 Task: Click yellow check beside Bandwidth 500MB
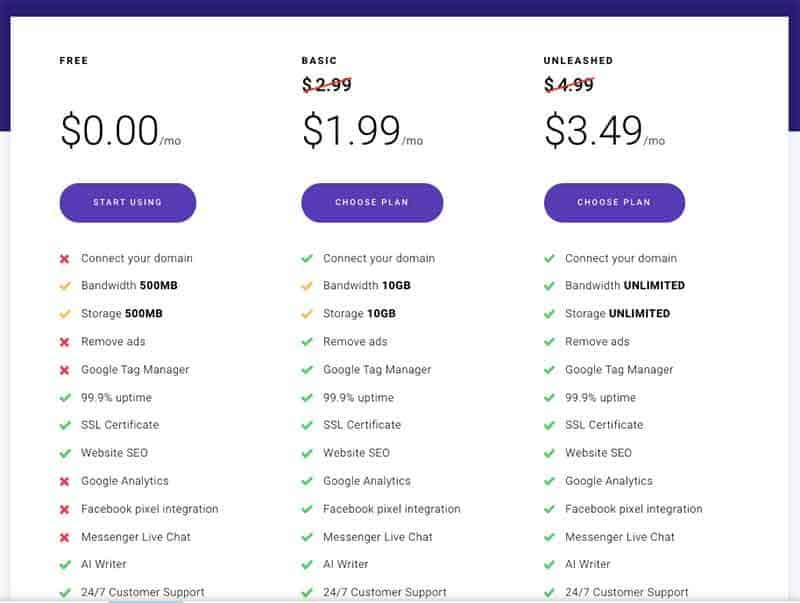click(65, 286)
